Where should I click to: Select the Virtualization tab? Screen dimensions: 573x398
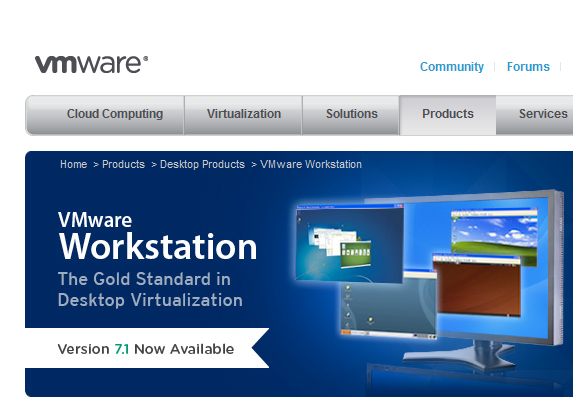click(x=243, y=115)
